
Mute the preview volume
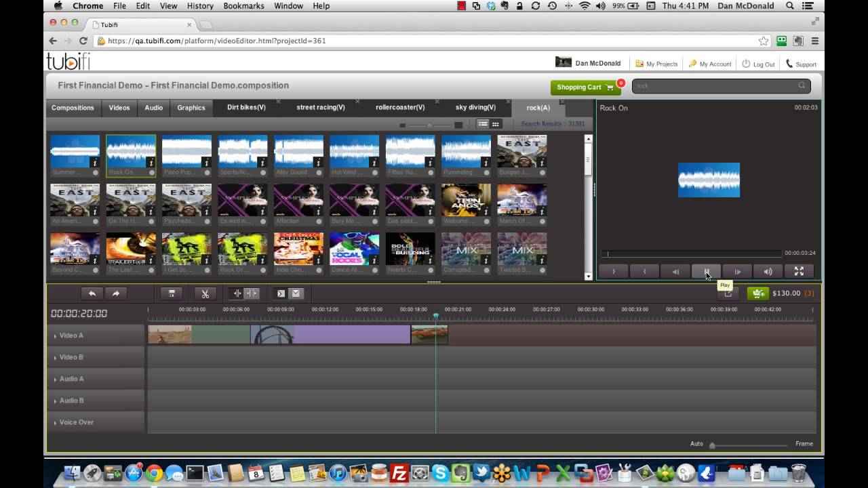pos(768,271)
